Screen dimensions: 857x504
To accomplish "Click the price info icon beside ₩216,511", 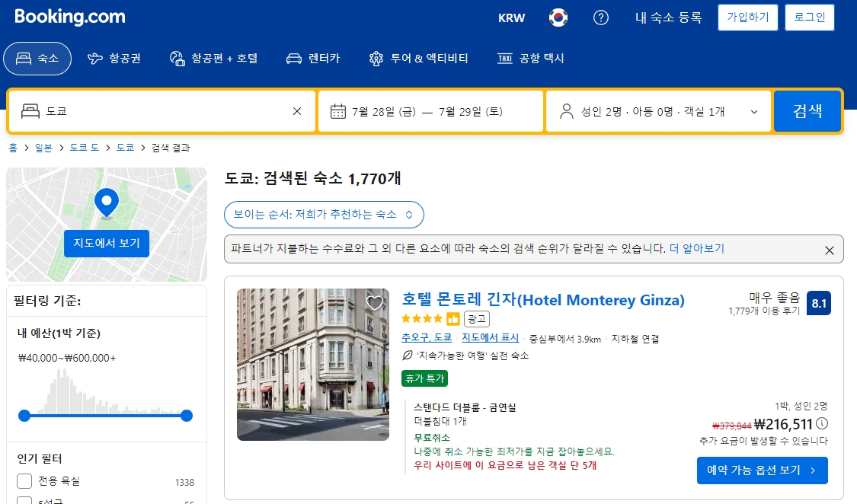I will point(822,424).
